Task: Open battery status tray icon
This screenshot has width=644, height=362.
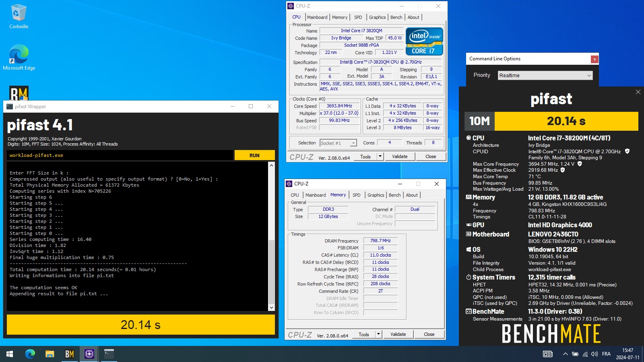Action: click(575, 354)
